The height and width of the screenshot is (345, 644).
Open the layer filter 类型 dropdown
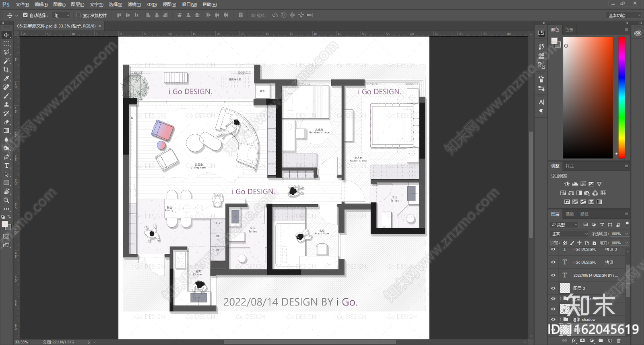pyautogui.click(x=564, y=225)
